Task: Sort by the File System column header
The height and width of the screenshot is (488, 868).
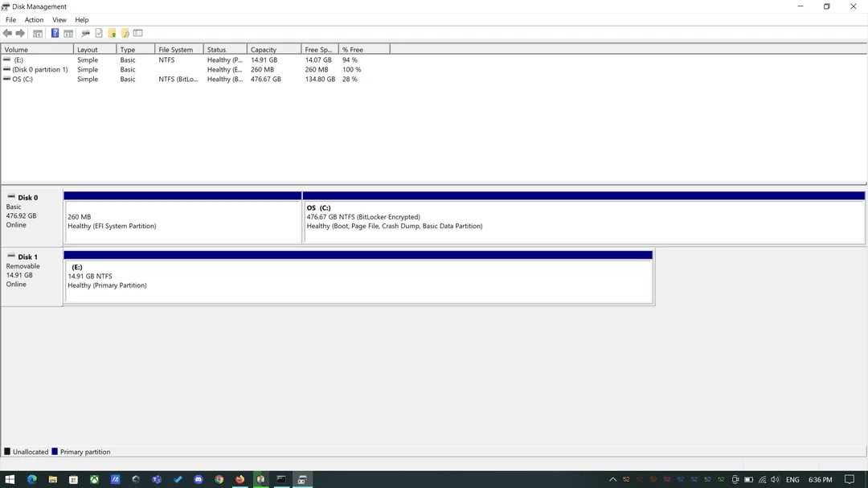Action: coord(178,49)
